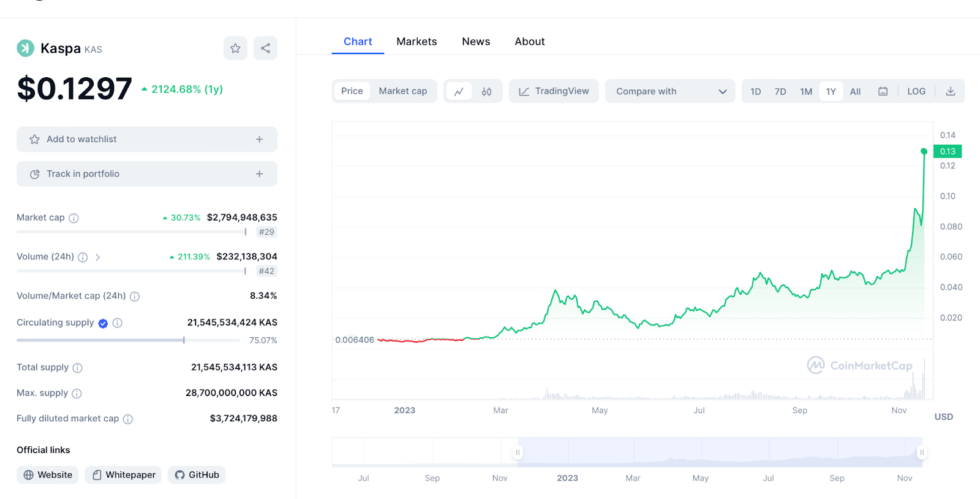Switch to line chart view icon
This screenshot has width=980, height=499.
click(459, 91)
